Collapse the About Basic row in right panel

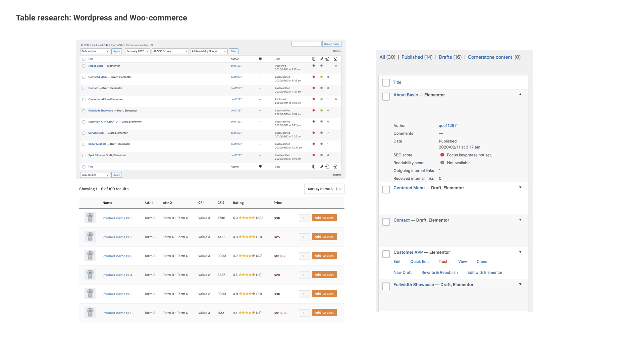pyautogui.click(x=520, y=95)
